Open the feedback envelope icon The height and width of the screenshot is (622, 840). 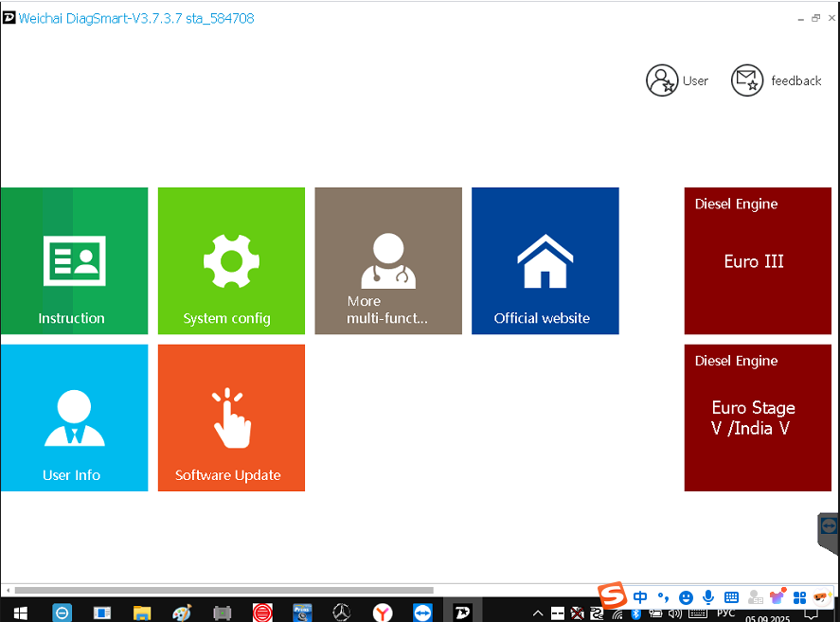pos(747,80)
